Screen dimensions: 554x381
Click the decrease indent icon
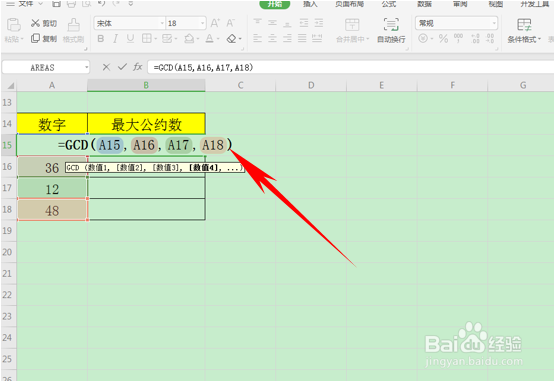304,23
